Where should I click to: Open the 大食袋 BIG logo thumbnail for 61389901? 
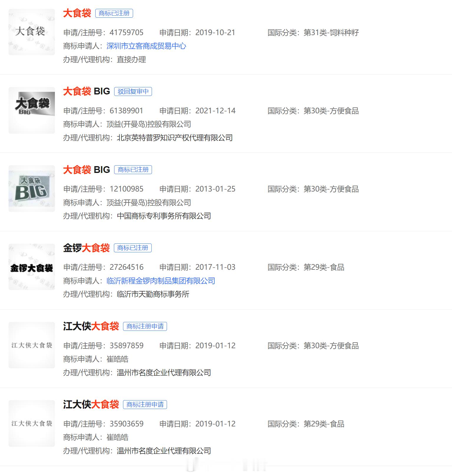tap(32, 110)
